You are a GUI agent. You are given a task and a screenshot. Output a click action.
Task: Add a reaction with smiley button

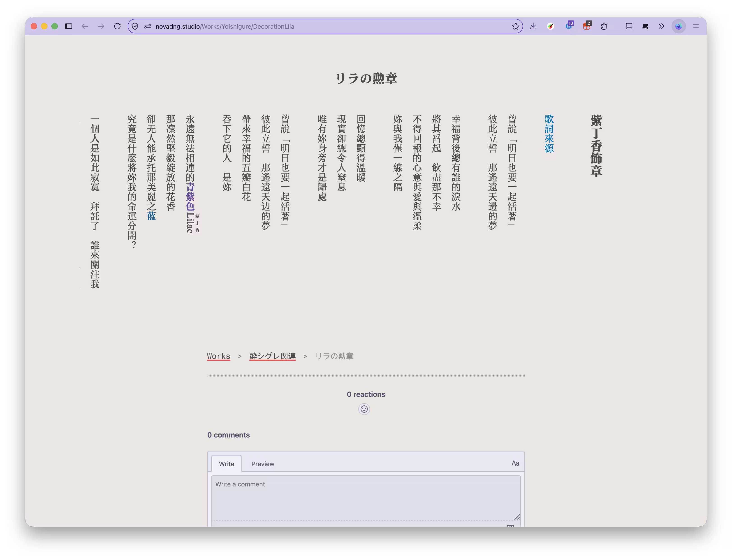pyautogui.click(x=364, y=409)
